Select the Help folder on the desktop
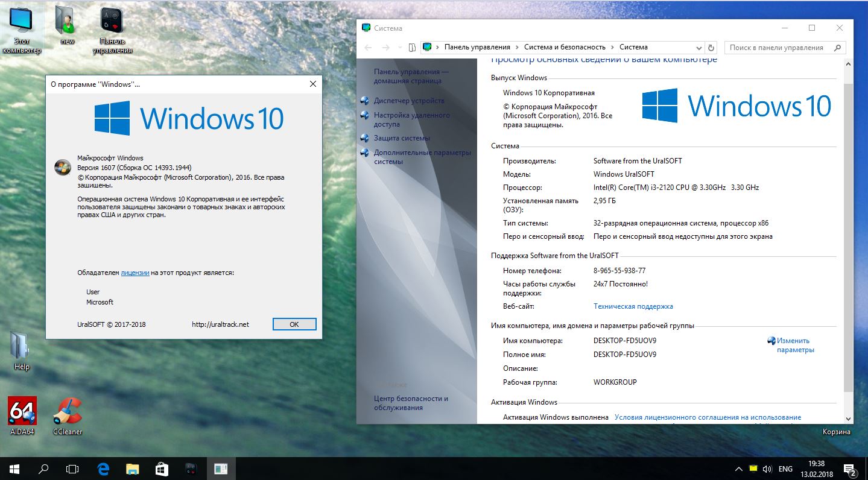The width and height of the screenshot is (868, 480). (x=22, y=350)
